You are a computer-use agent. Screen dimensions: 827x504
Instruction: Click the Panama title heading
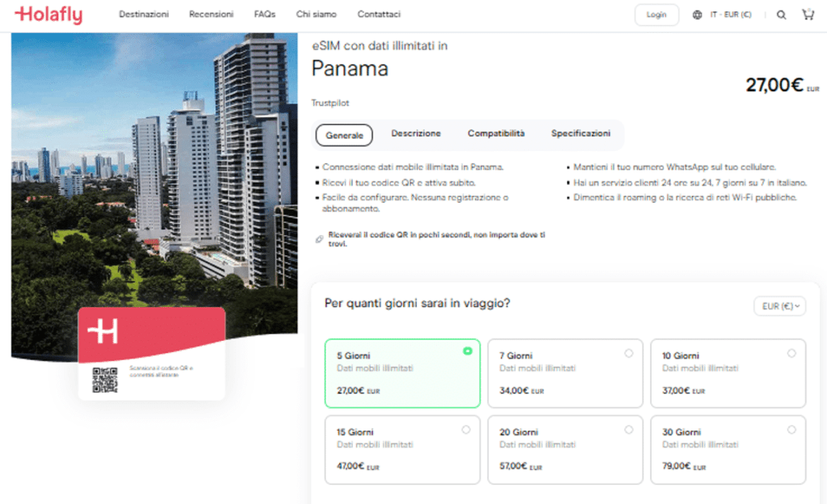350,69
